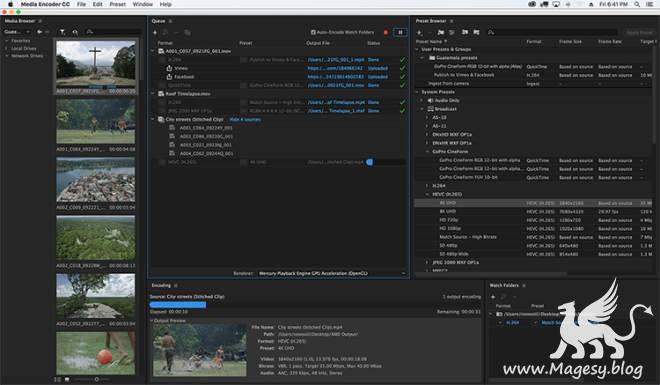Click the queue item progress indicator
This screenshot has height=385, width=660.
[x=370, y=162]
